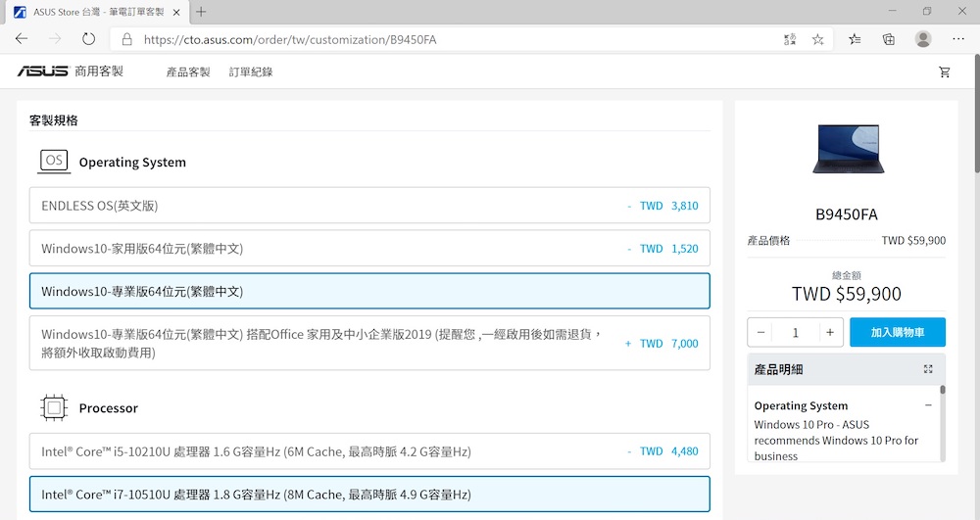Open the translate page icon
This screenshot has width=980, height=520.
790,39
